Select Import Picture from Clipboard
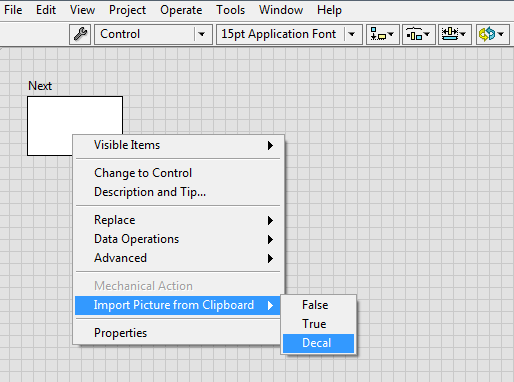This screenshot has height=382, width=514. coord(178,305)
